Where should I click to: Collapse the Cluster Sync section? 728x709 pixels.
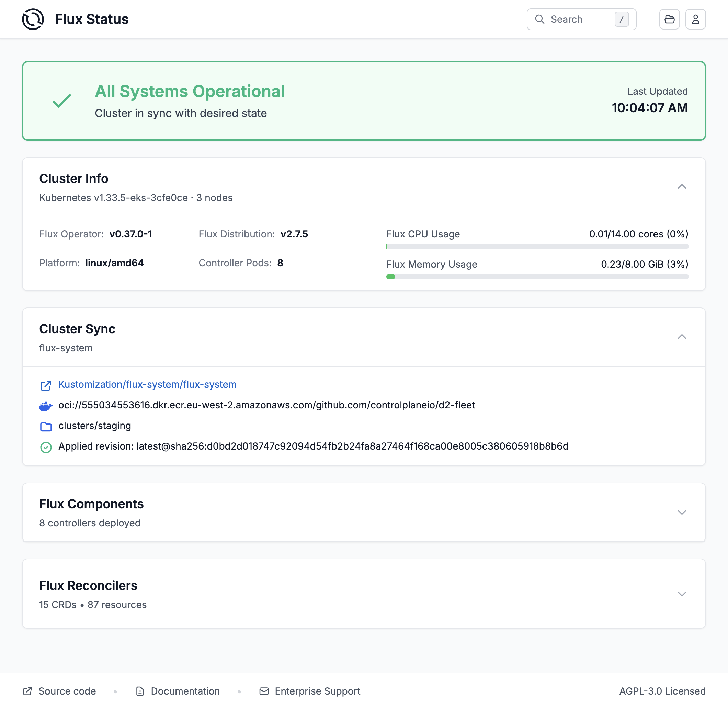682,337
